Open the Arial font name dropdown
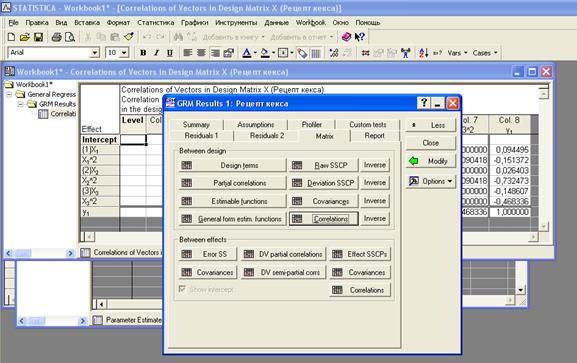577x363 pixels. tap(95, 53)
